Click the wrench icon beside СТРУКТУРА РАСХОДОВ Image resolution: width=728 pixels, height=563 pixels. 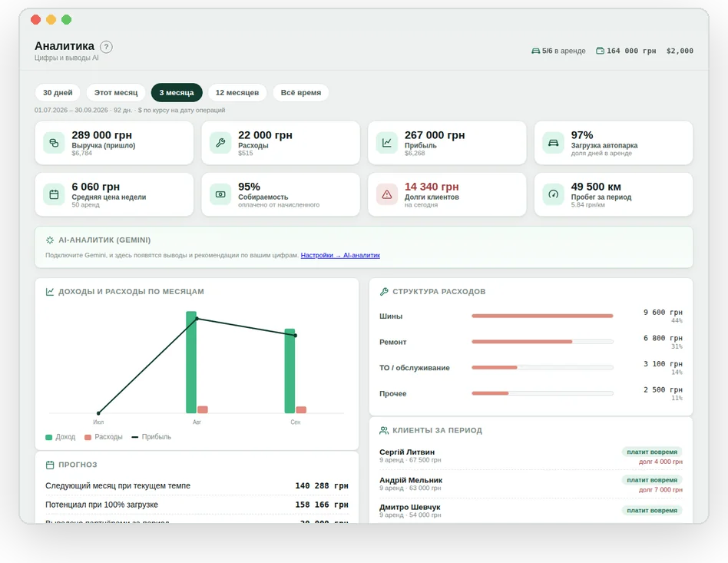tap(384, 292)
